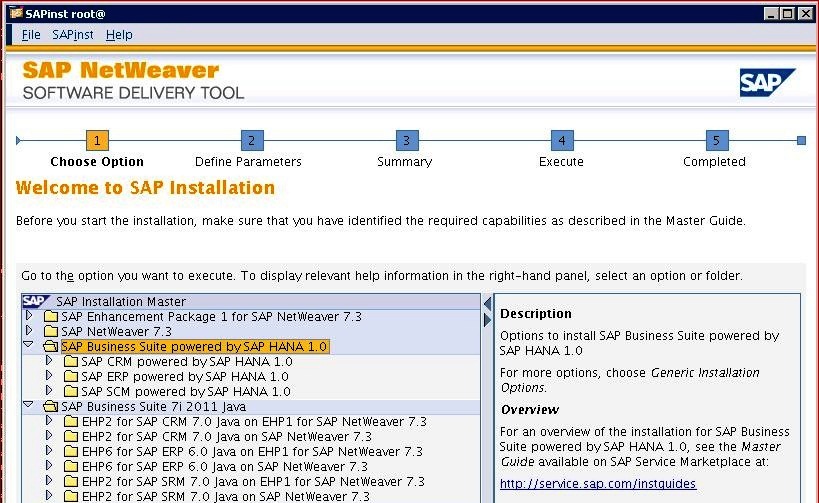Click step 2 Define Parameters marker
The height and width of the screenshot is (503, 819).
(x=252, y=141)
